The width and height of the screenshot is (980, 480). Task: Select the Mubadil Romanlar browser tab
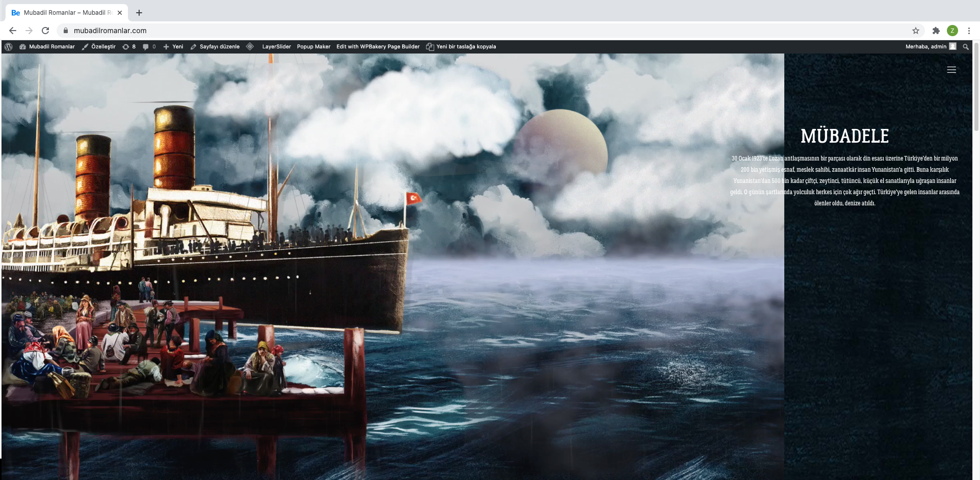pos(66,13)
